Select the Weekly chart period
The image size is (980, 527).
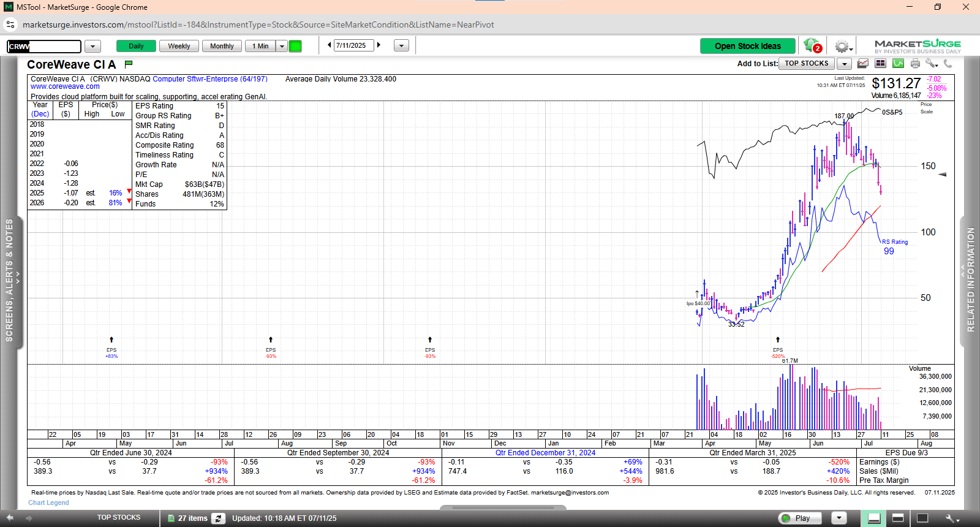pyautogui.click(x=179, y=46)
